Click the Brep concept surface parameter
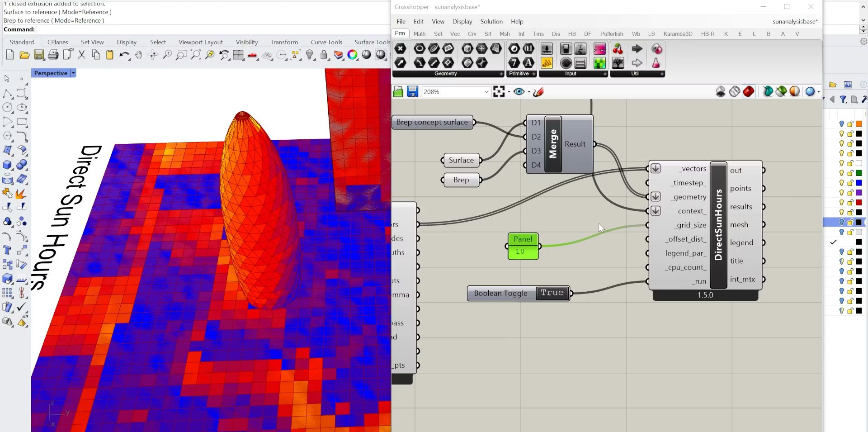 [x=432, y=122]
